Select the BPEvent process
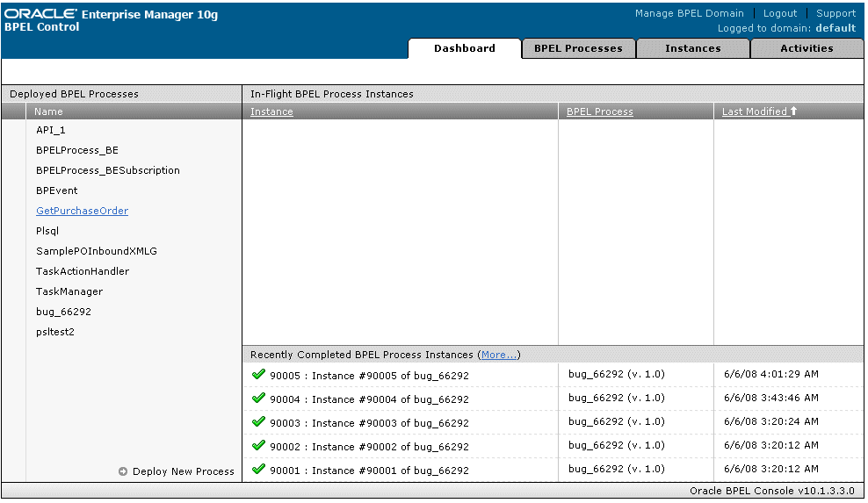Image resolution: width=868 pixels, height=503 pixels. (x=56, y=190)
